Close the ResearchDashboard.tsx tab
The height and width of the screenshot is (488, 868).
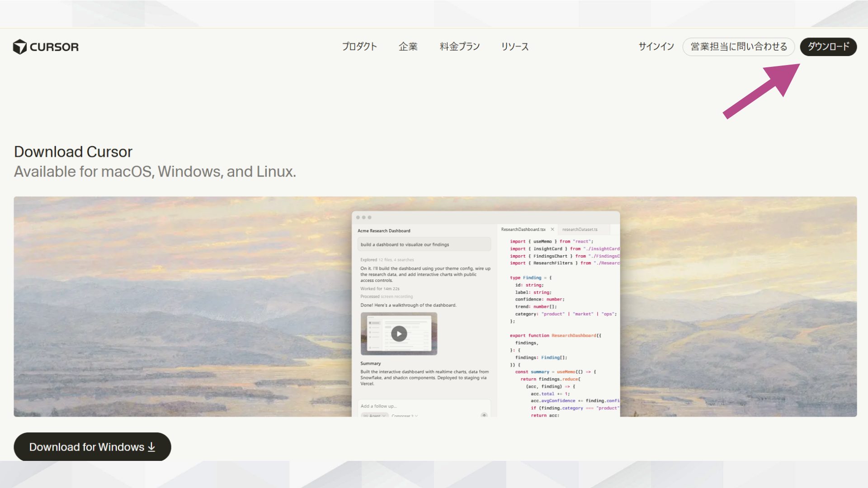(x=552, y=230)
